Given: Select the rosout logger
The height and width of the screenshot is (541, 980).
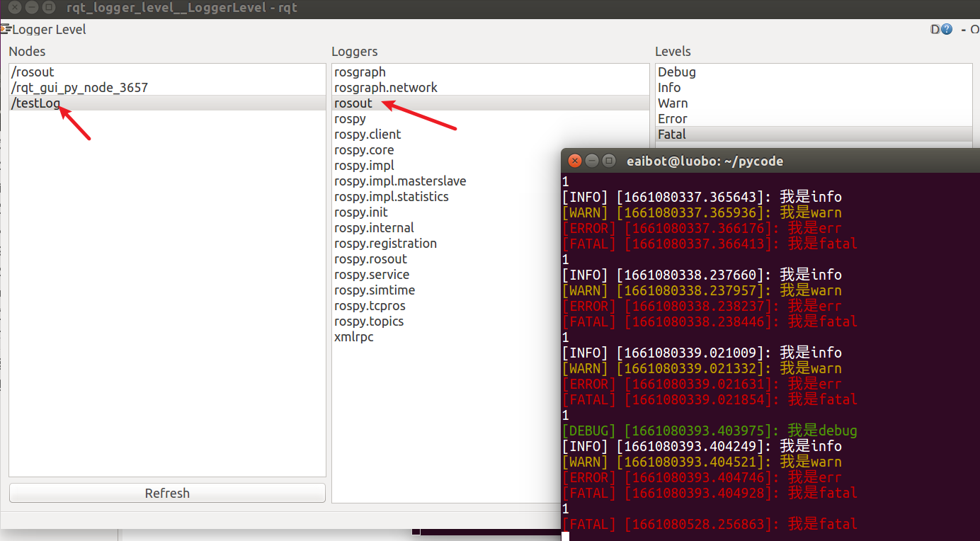Looking at the screenshot, I should (490, 103).
